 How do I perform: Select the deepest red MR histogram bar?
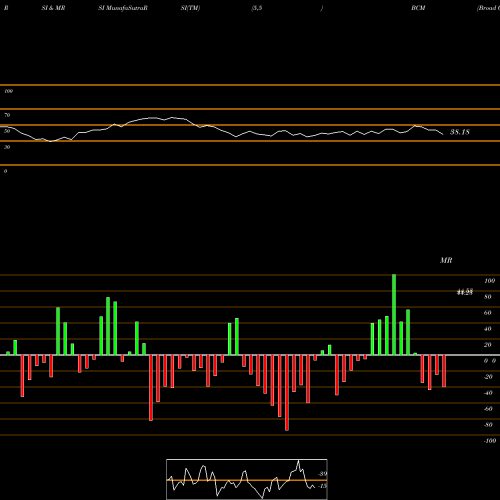coord(287,393)
